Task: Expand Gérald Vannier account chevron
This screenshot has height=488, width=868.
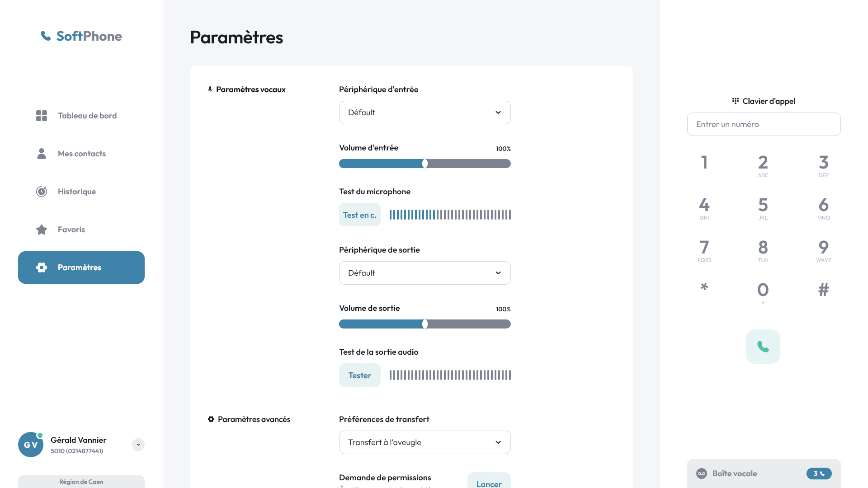Action: (x=138, y=445)
